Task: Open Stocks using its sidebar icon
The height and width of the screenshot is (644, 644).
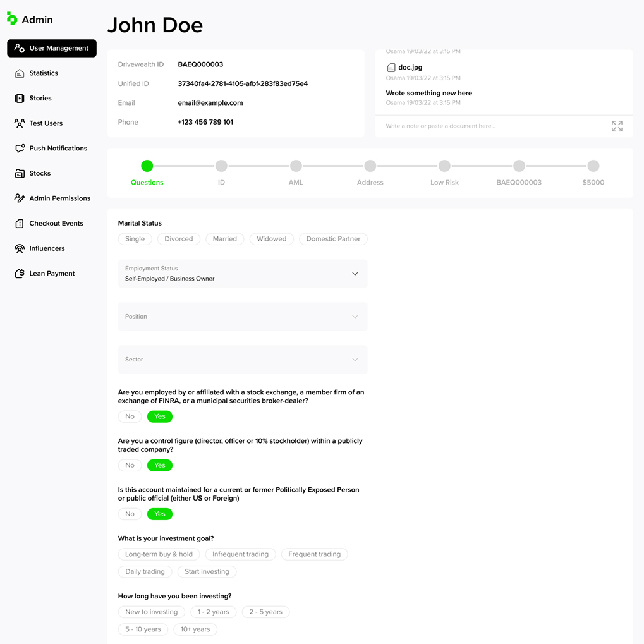Action: coord(20,173)
